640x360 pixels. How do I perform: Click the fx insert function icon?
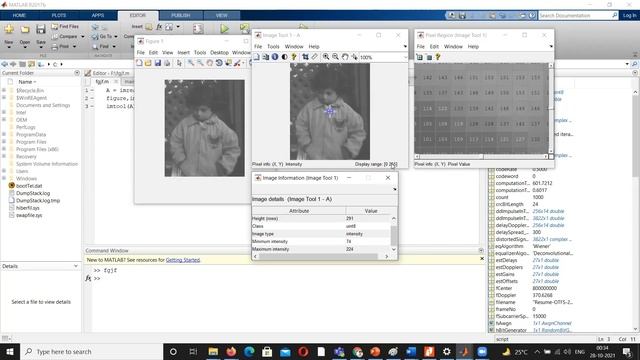(159, 27)
